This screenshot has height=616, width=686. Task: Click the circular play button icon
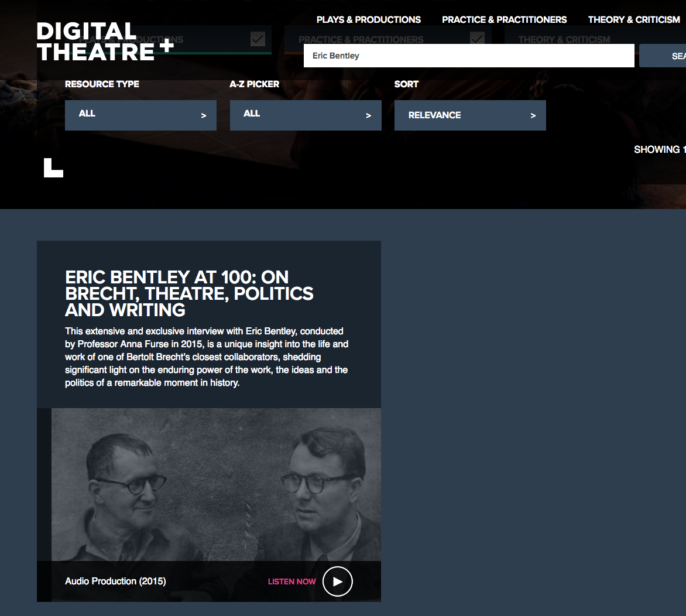pos(337,581)
